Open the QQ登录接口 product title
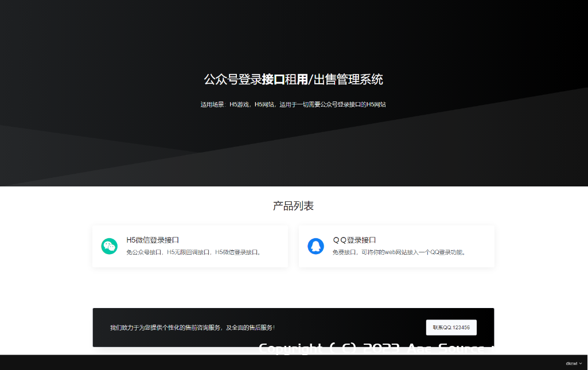Image resolution: width=588 pixels, height=370 pixels. tap(354, 240)
